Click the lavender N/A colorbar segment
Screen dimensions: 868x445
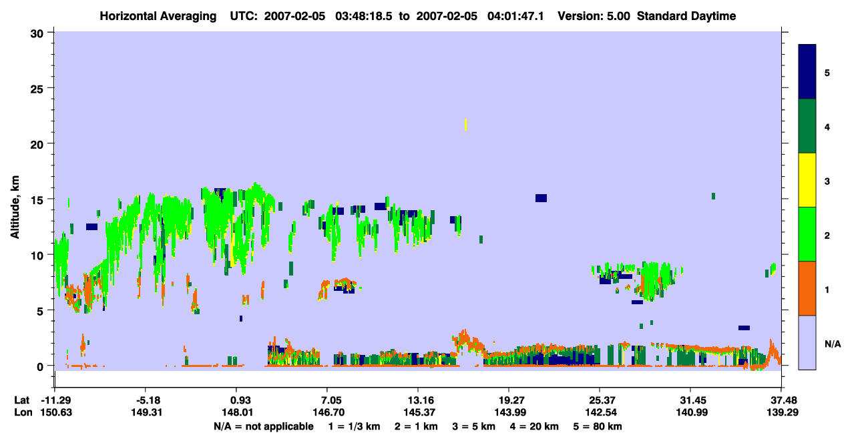click(807, 342)
